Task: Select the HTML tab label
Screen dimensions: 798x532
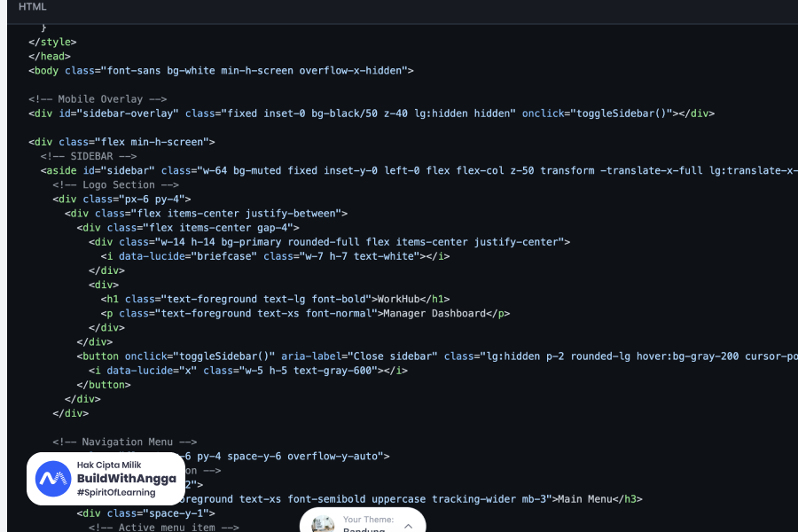Action: [x=33, y=7]
